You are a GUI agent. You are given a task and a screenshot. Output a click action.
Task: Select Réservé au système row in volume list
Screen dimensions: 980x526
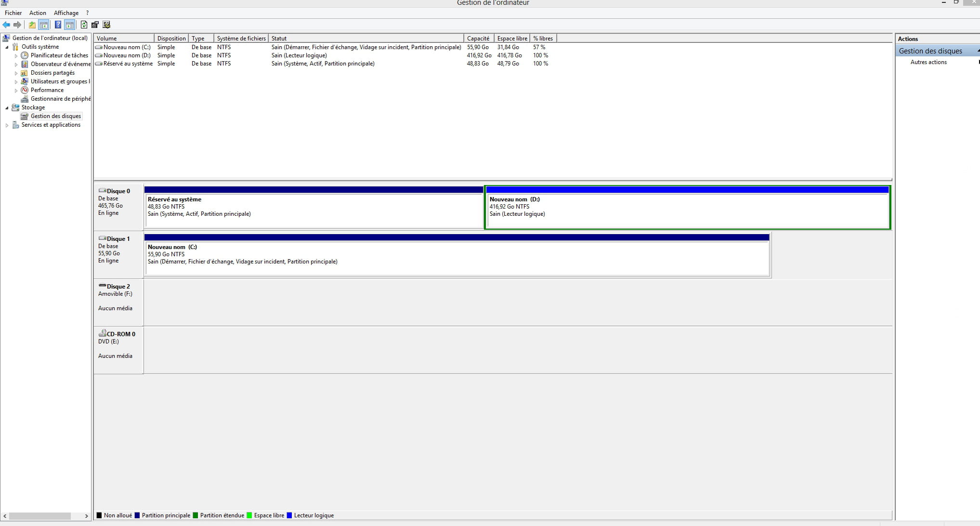tap(128, 64)
